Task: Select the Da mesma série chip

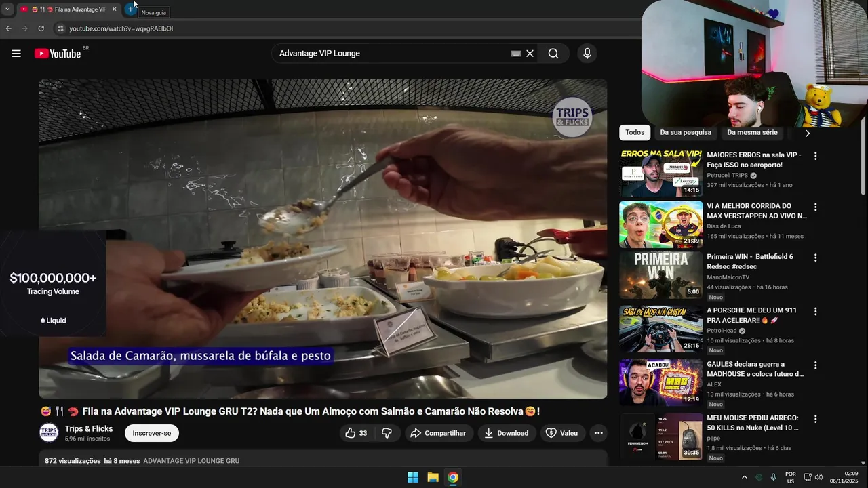Action: 752,133
